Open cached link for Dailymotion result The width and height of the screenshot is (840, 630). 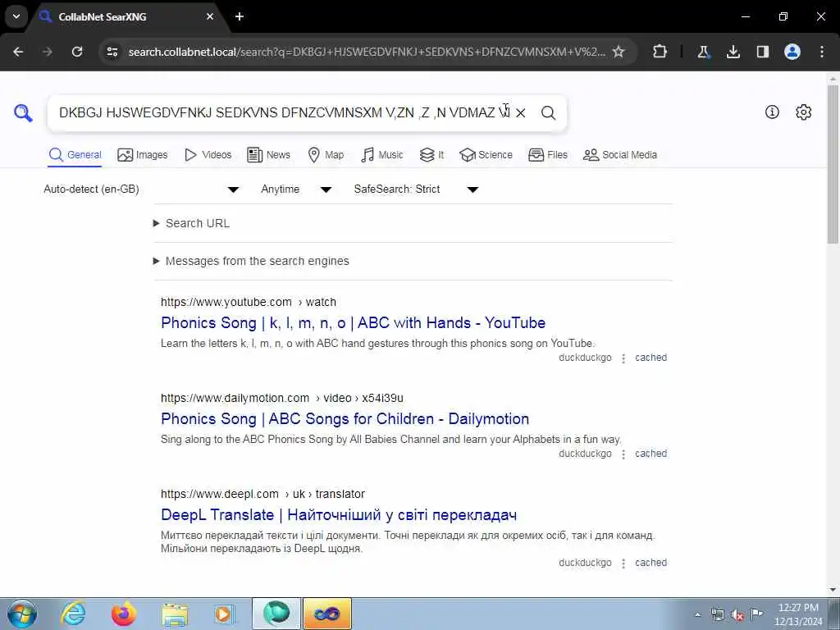(651, 453)
